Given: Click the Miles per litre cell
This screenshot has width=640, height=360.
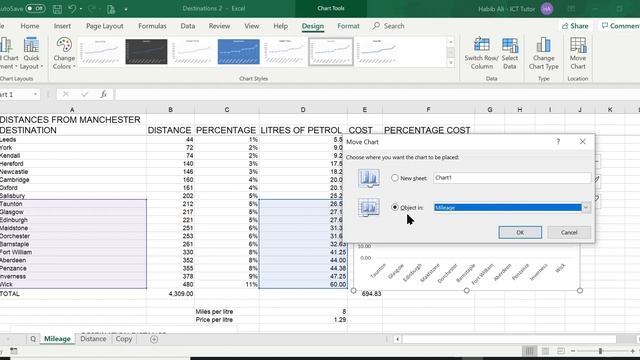Looking at the screenshot, I should tap(227, 311).
